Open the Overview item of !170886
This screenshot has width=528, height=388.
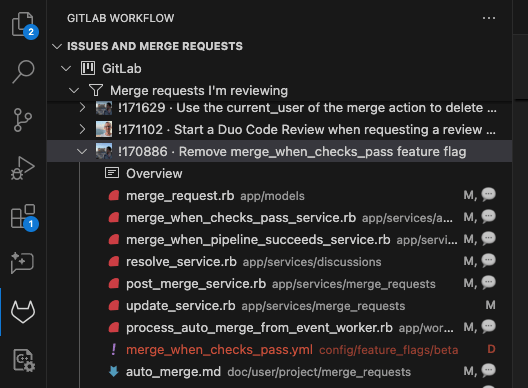pos(154,173)
